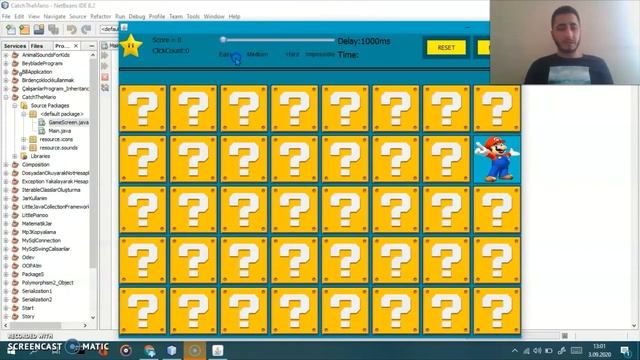640x360 pixels.
Task: Expand the Libraries node
Action: [15, 156]
